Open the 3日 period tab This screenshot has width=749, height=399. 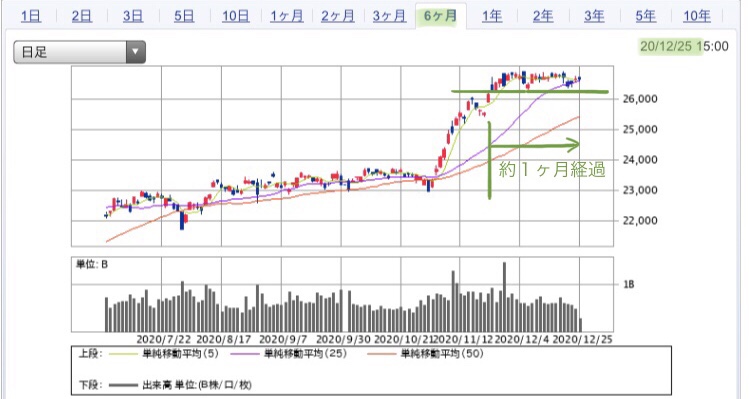[133, 16]
